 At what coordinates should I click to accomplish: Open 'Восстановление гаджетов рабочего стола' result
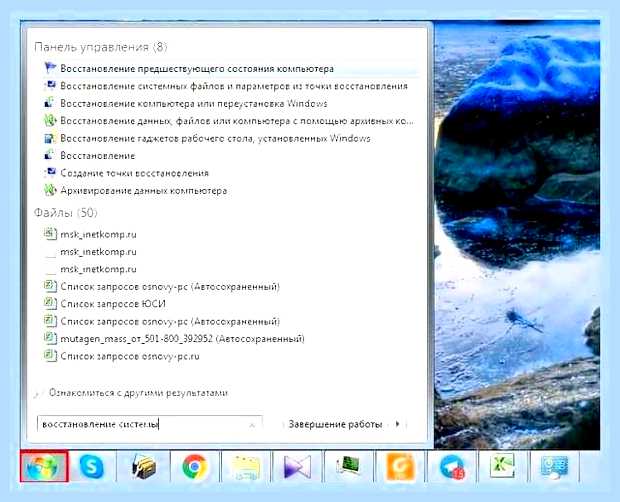[215, 138]
